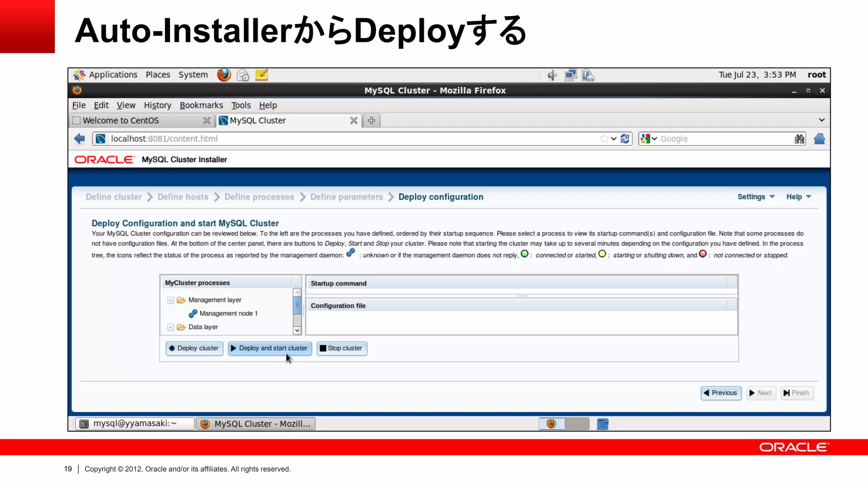Launch Firefox from the GNOME top panel
The height and width of the screenshot is (488, 868).
click(224, 75)
